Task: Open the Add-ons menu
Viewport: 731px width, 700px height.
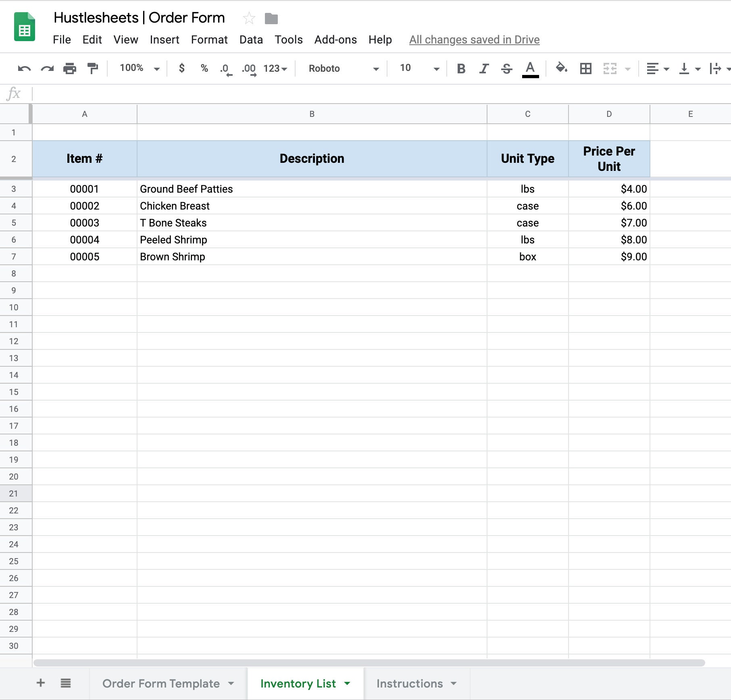Action: pyautogui.click(x=335, y=39)
